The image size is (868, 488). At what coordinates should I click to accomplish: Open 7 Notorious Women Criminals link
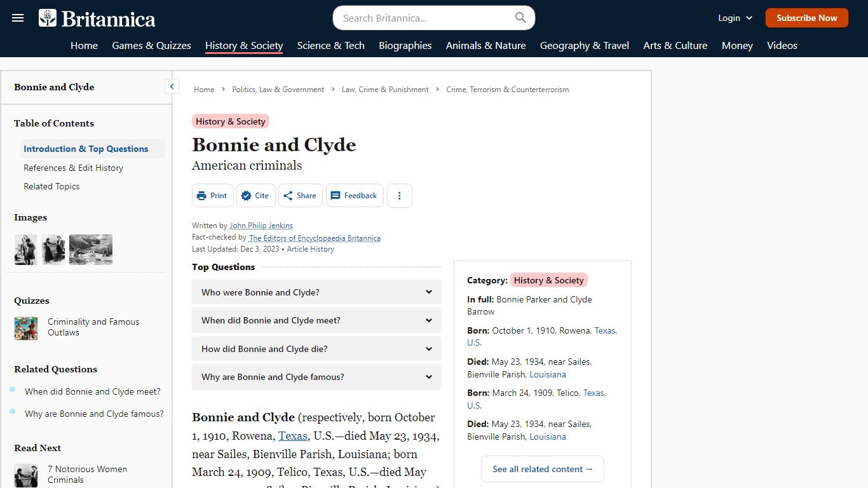(87, 475)
